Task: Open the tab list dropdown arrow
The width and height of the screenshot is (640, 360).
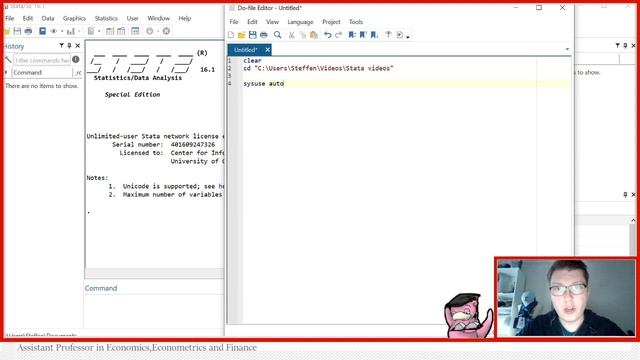Action: point(567,49)
